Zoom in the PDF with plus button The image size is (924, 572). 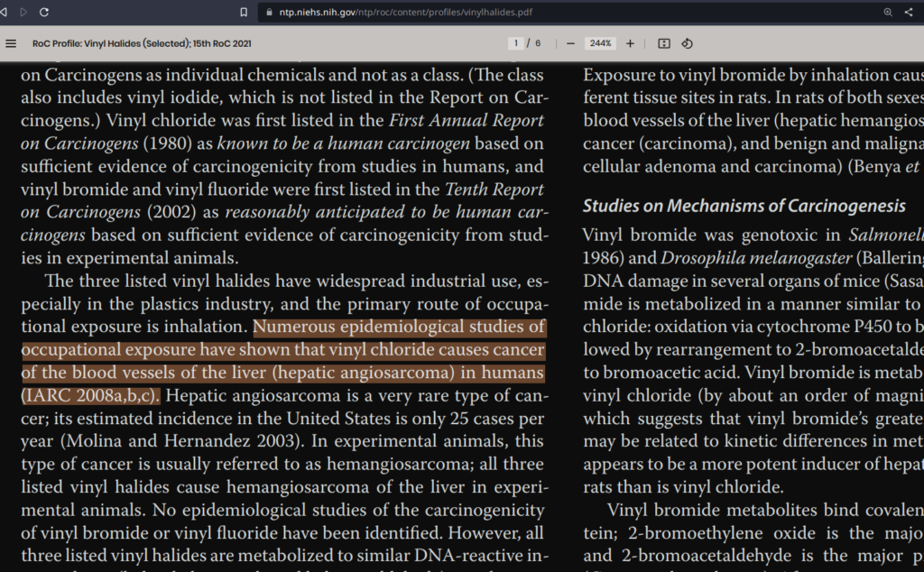(630, 43)
